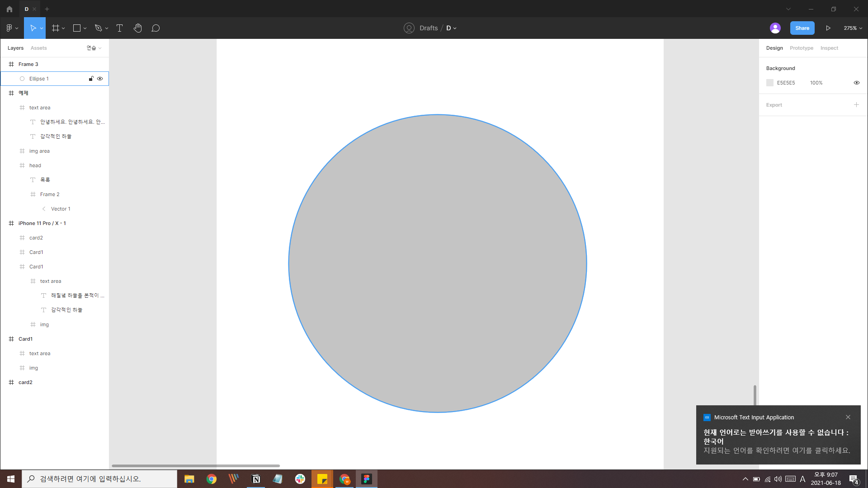The width and height of the screenshot is (868, 488).
Task: Select the iPhone 11 Pro / X - 1 layer
Action: pos(42,223)
